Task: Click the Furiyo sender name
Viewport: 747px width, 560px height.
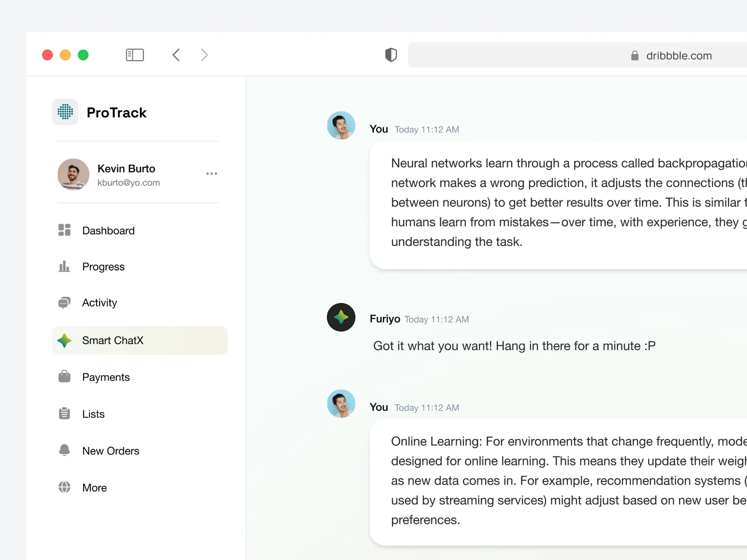Action: click(x=385, y=319)
